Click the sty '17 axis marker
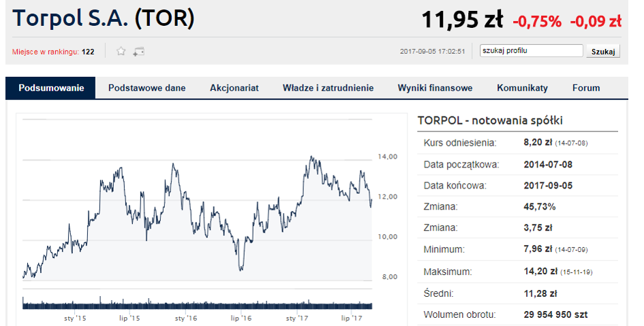 tap(296, 319)
